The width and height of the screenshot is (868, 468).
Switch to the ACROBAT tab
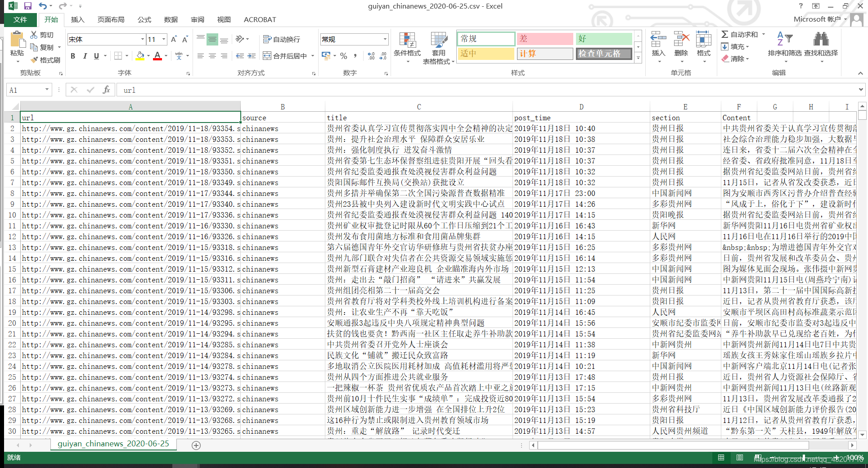coord(260,19)
